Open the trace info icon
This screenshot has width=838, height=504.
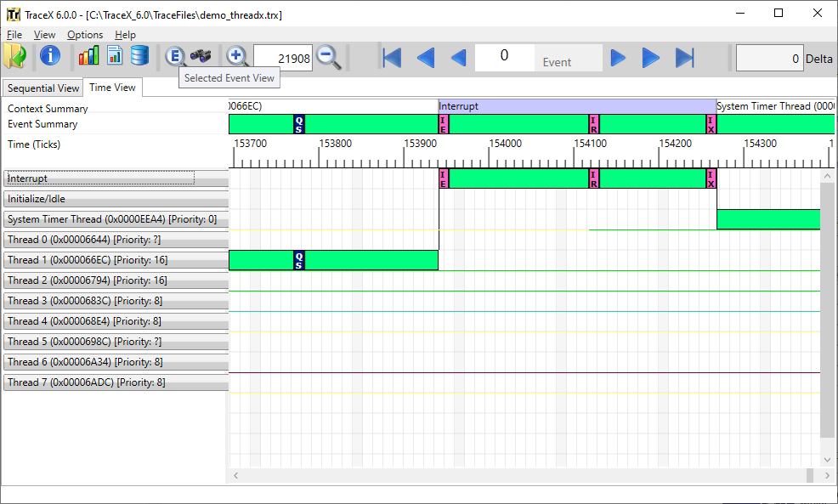pos(50,56)
